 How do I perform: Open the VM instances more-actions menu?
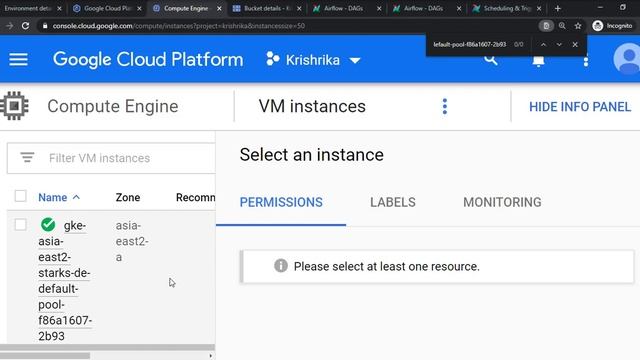445,107
